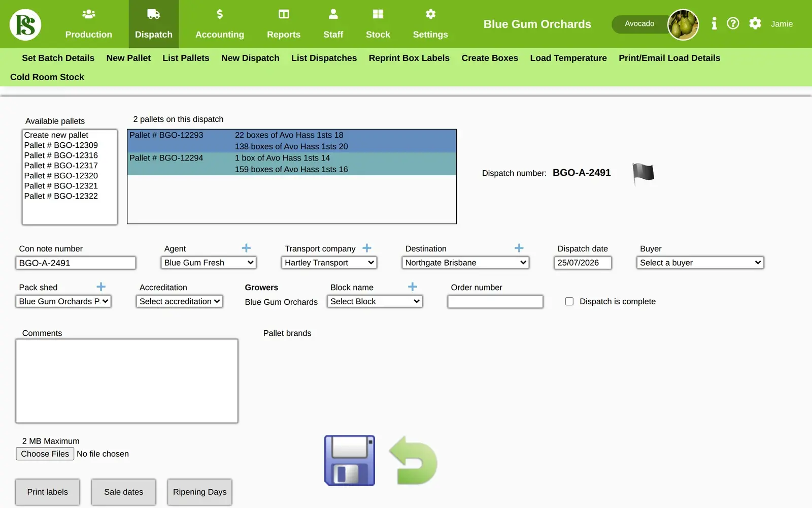
Task: Open the Reports section
Action: pyautogui.click(x=284, y=24)
